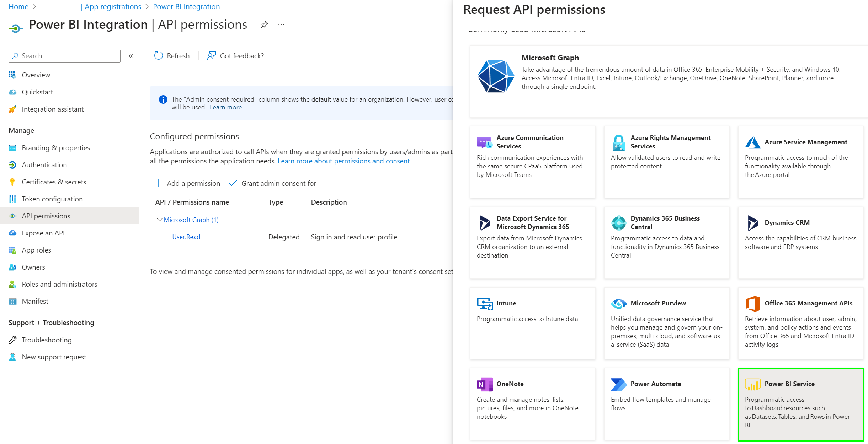Select the Dynamics CRM API card
Viewport: 868px width, 444px height.
point(801,243)
